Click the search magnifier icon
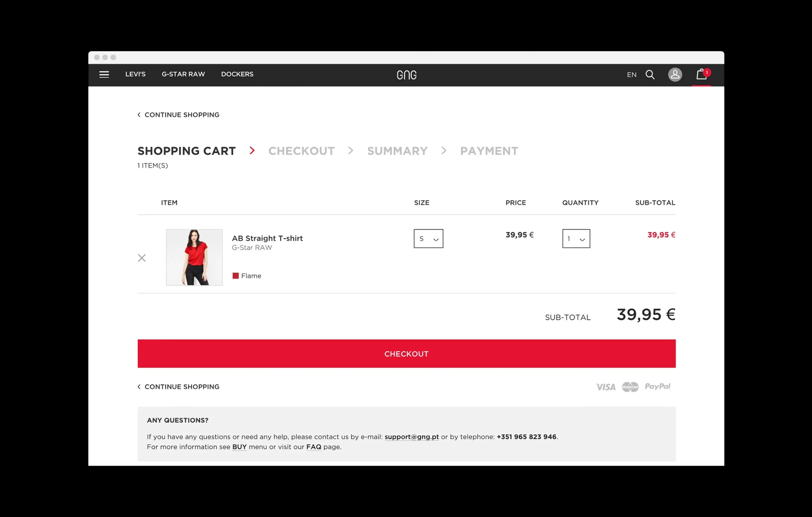 point(650,75)
